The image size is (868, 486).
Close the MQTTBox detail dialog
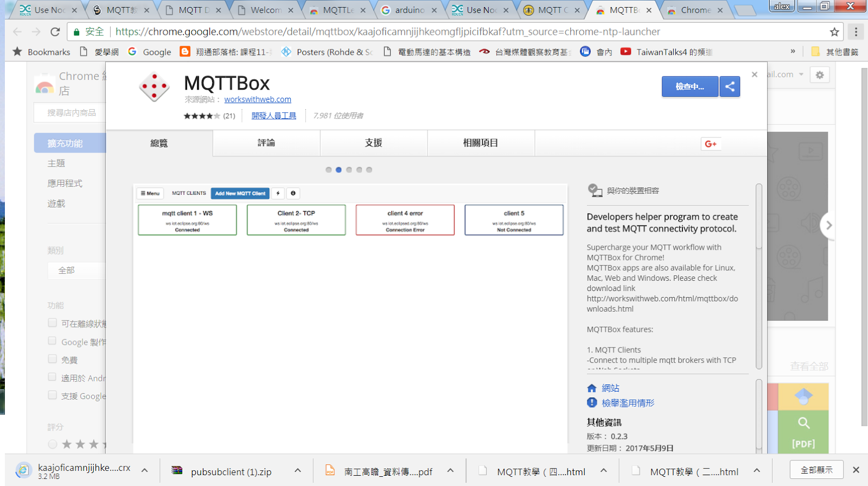[x=755, y=74]
